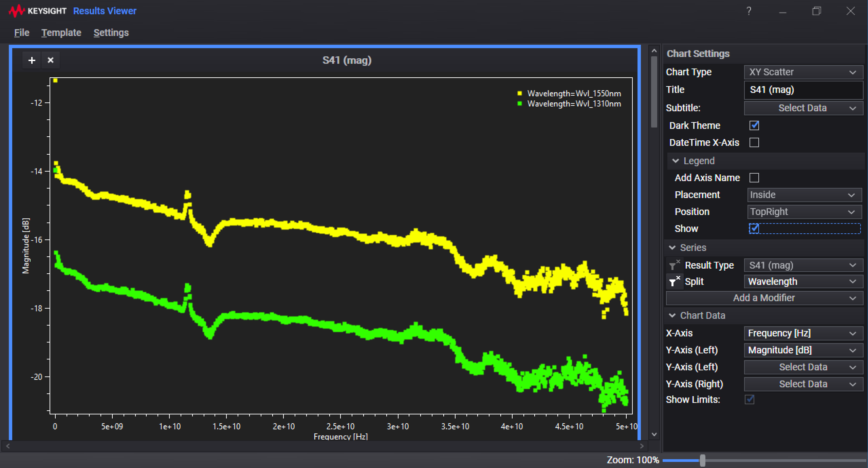Open the legend Position TopRight dropdown

click(804, 212)
